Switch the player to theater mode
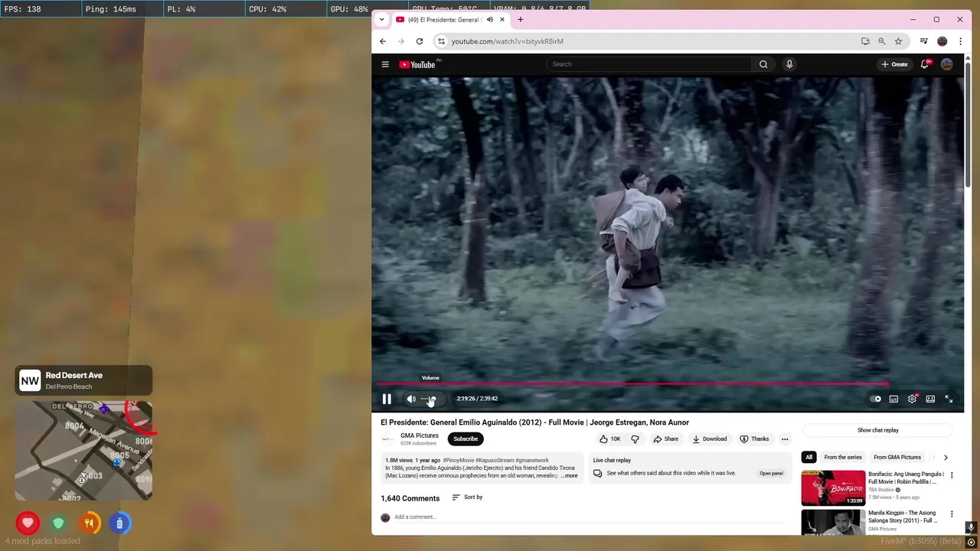The height and width of the screenshot is (551, 980). click(930, 399)
